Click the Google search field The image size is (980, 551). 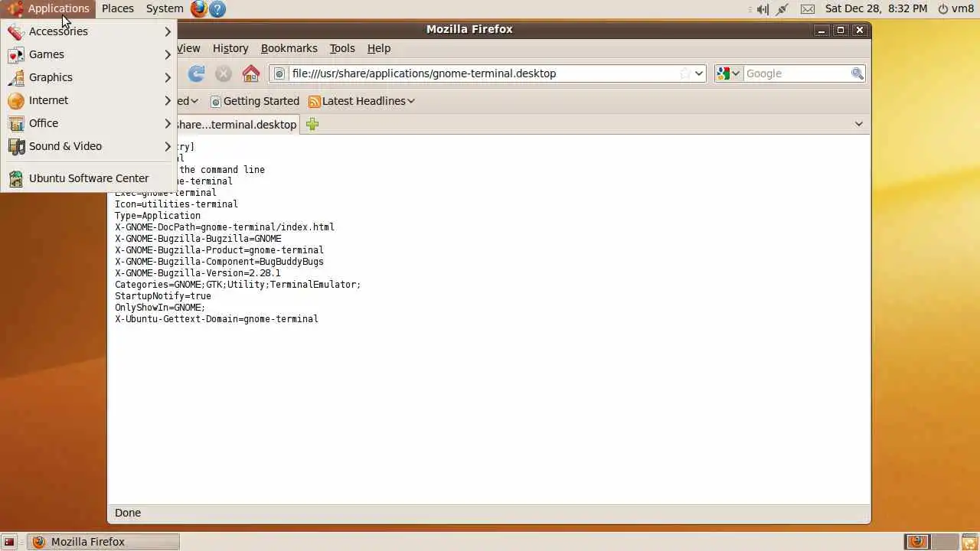pyautogui.click(x=796, y=73)
